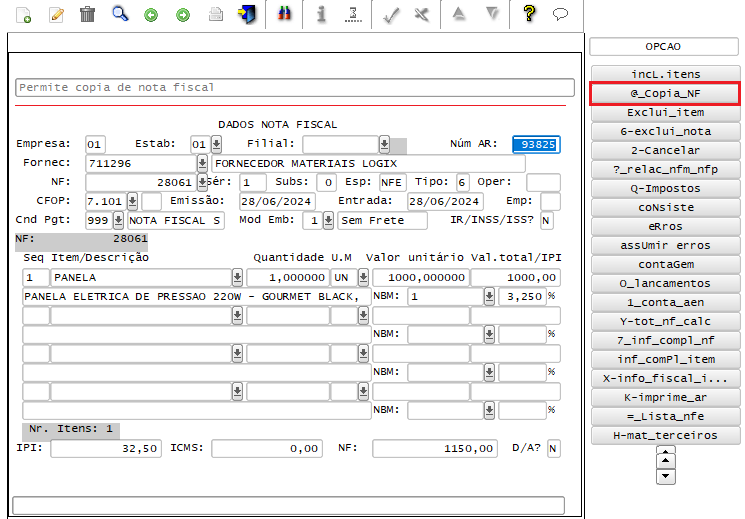Click the inf_comPl_item option button
Image resolution: width=745 pixels, height=519 pixels.
666,360
